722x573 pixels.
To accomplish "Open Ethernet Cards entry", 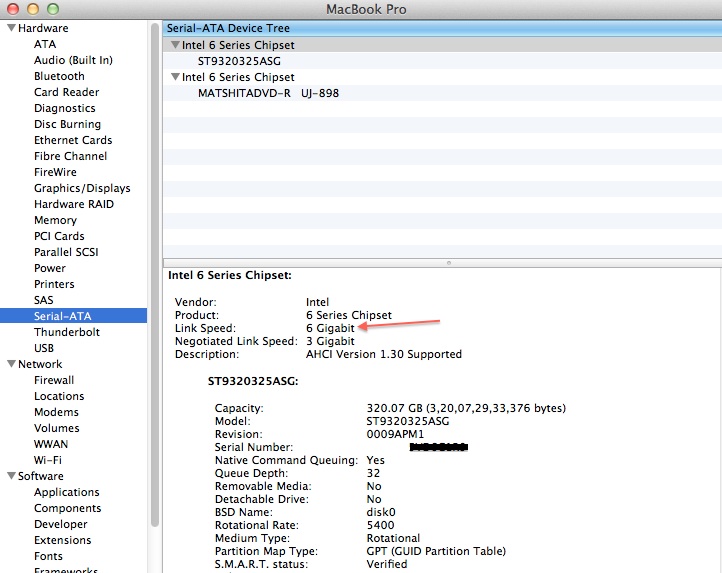I will pos(73,140).
